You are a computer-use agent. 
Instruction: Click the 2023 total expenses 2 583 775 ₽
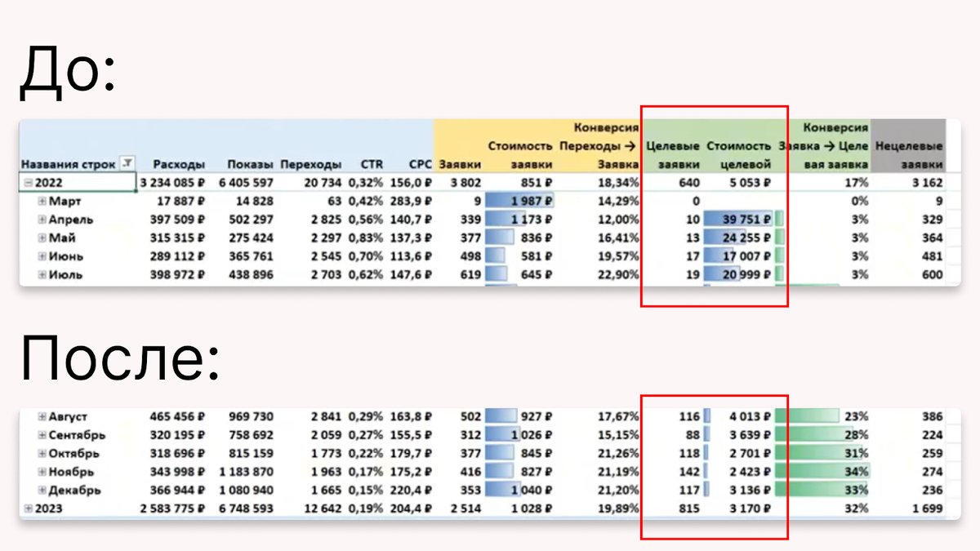(x=171, y=509)
